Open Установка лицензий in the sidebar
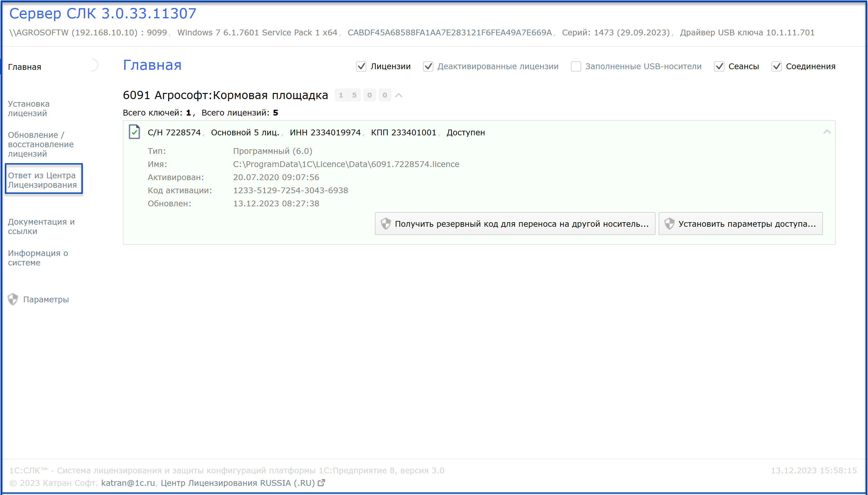868x495 pixels. [x=29, y=109]
